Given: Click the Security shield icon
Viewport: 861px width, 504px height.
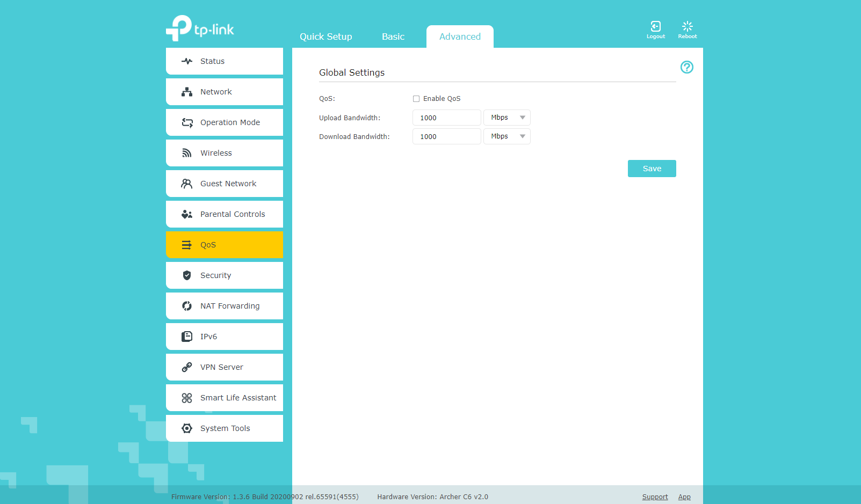Looking at the screenshot, I should pos(187,275).
